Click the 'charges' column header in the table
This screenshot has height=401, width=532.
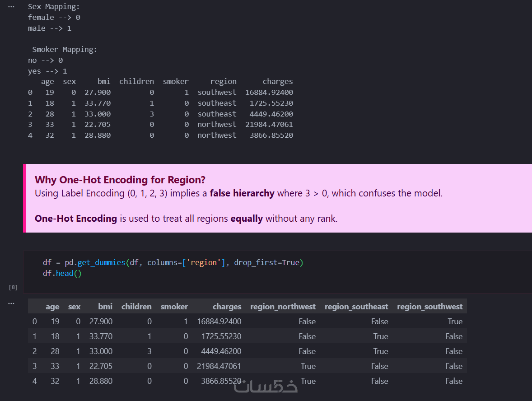coord(227,307)
